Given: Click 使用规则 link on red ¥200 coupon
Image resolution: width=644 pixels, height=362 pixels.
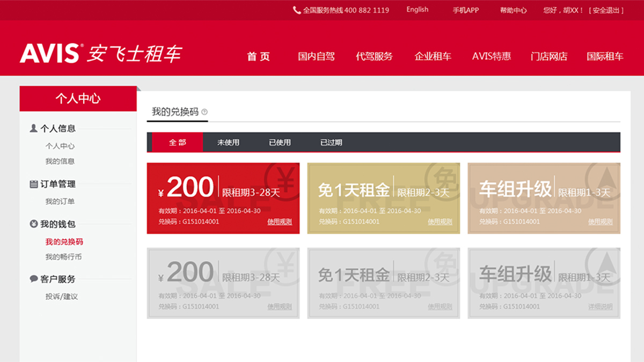Looking at the screenshot, I should tap(280, 222).
